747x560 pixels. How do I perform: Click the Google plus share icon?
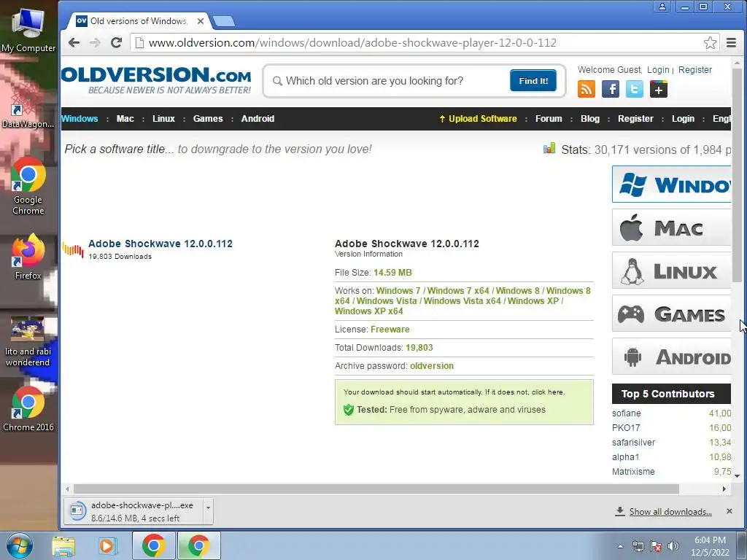[659, 89]
